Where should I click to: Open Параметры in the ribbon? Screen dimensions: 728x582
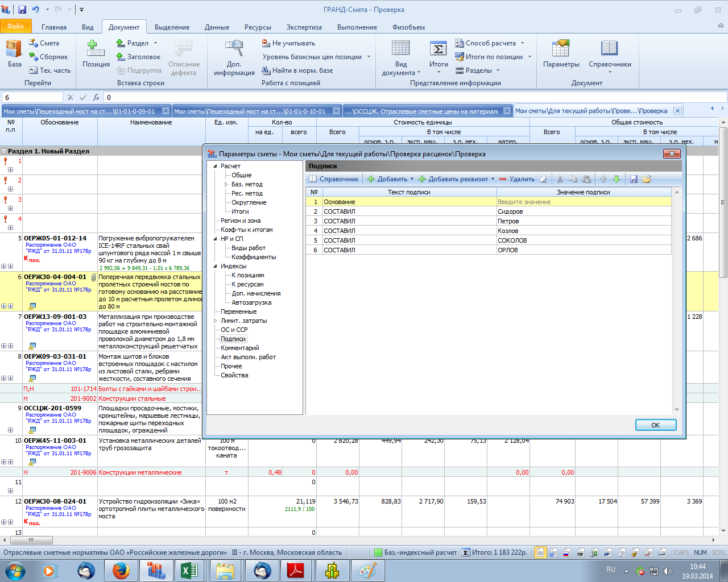tap(561, 54)
